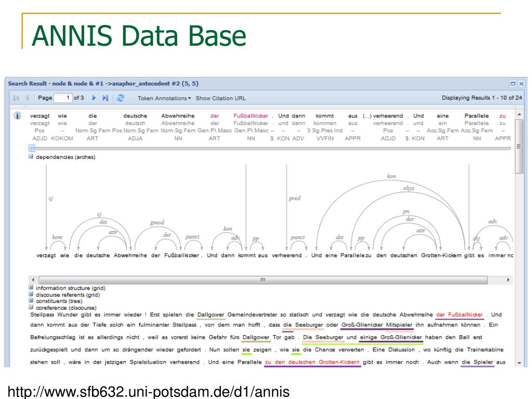Click underlined 'einige Groß-Glienicker' in text
The width and height of the screenshot is (532, 399).
tap(391, 337)
